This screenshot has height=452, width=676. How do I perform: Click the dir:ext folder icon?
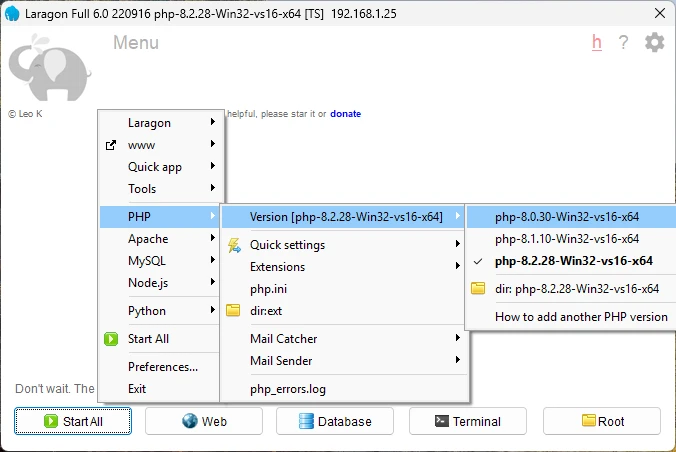click(x=233, y=310)
